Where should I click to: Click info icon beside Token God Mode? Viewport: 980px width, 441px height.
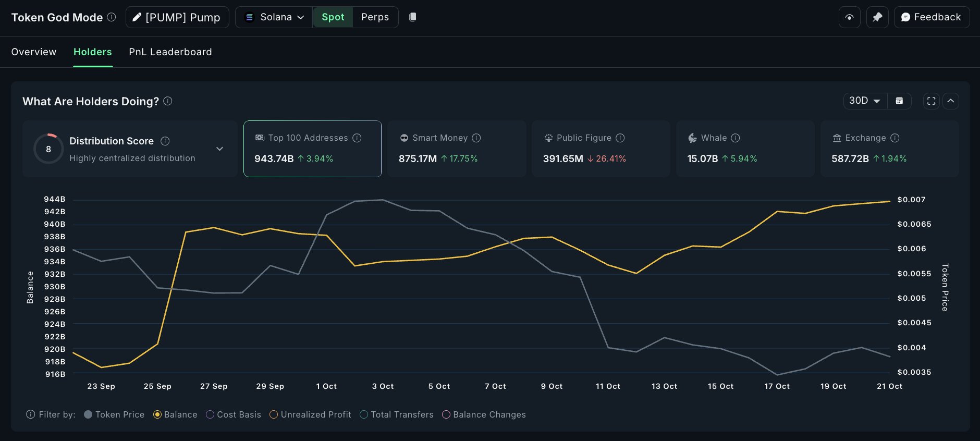[112, 17]
